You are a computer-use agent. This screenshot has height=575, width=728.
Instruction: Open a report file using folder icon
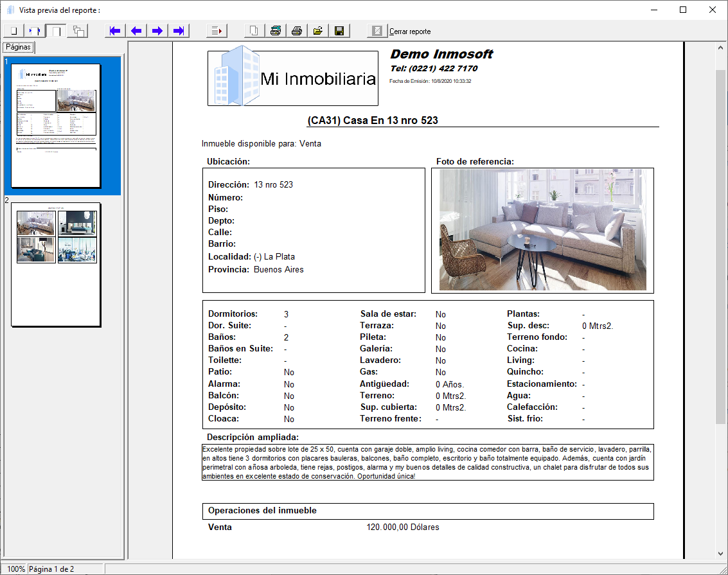point(317,30)
